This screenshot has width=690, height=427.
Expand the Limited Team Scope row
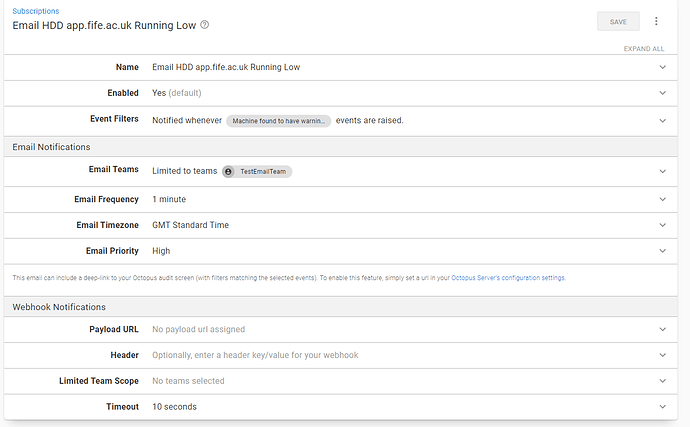[x=662, y=381]
